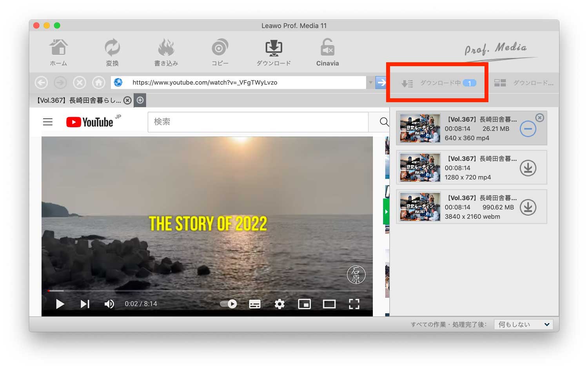Open the YouTube hamburger menu
The width and height of the screenshot is (588, 370).
[x=48, y=122]
